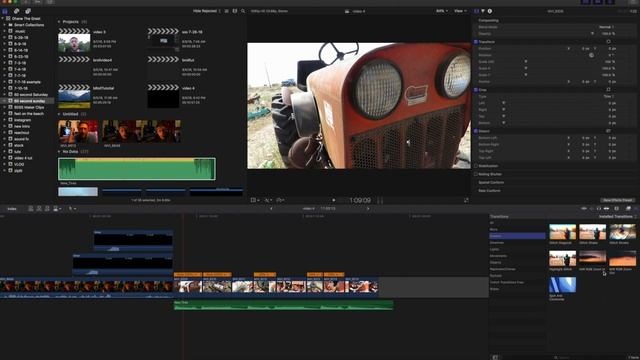Screen dimensions: 640x360
Task: Open the viewer zoom percentage dropdown
Action: pos(442,11)
